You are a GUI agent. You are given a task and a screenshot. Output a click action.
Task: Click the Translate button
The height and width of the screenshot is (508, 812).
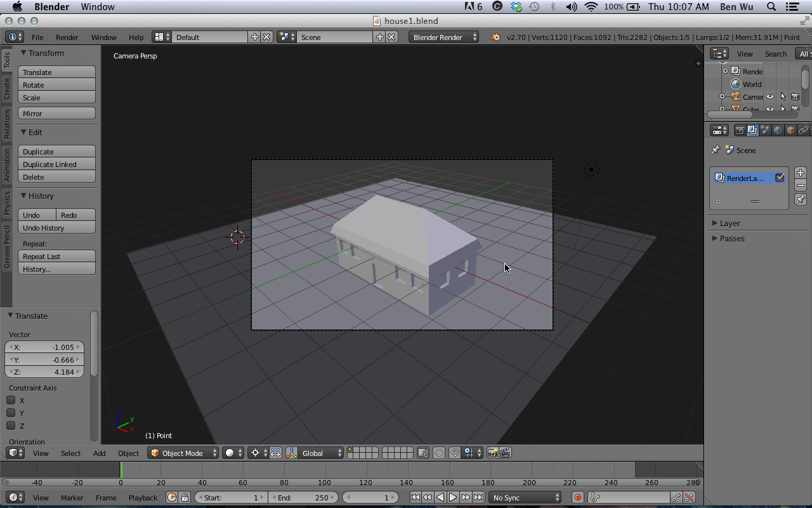[56, 72]
